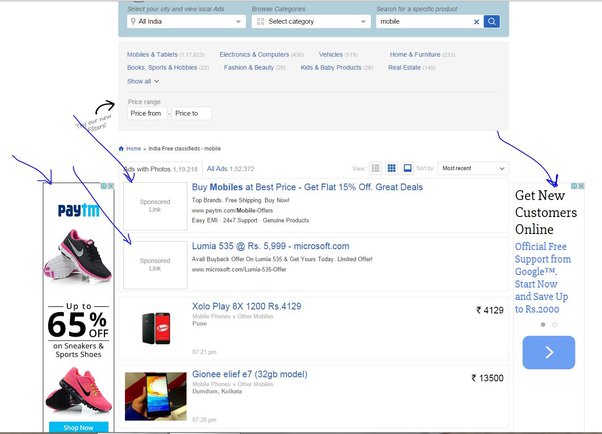Click Dumdum, Kolkata location text

(217, 391)
